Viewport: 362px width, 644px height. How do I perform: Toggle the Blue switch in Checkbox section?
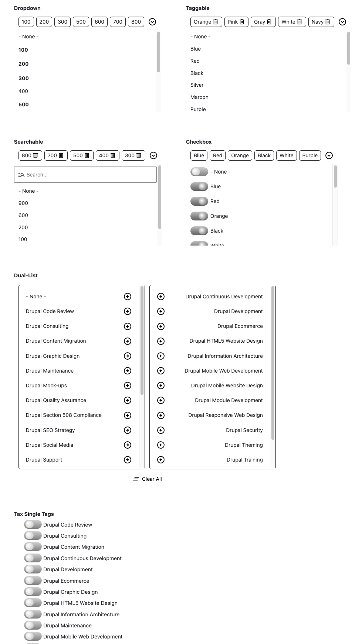point(199,186)
